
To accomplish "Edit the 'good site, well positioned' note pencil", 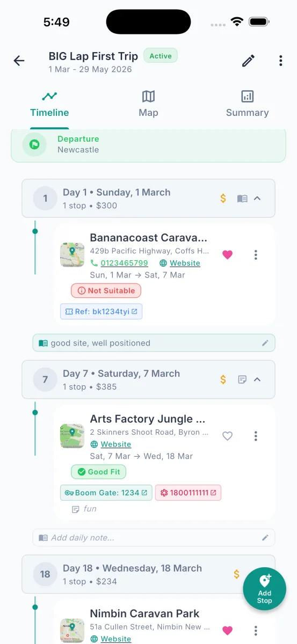I will [265, 343].
